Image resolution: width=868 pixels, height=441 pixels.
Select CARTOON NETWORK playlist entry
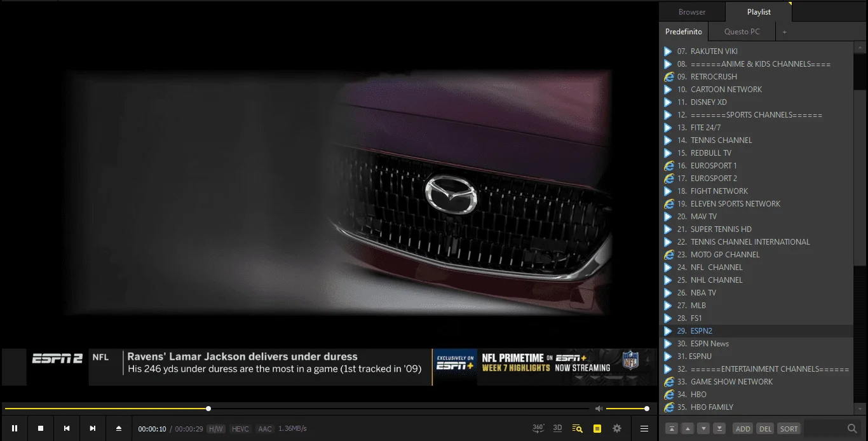point(757,90)
